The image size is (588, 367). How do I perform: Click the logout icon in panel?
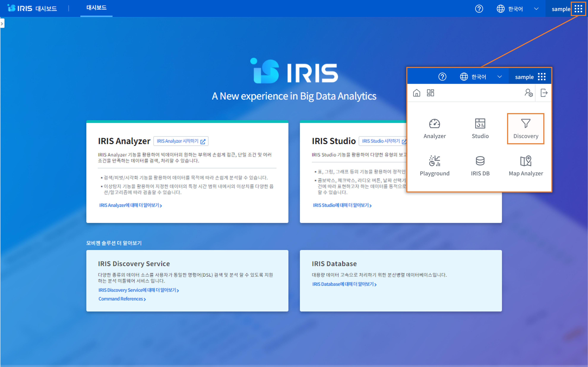[x=544, y=93]
